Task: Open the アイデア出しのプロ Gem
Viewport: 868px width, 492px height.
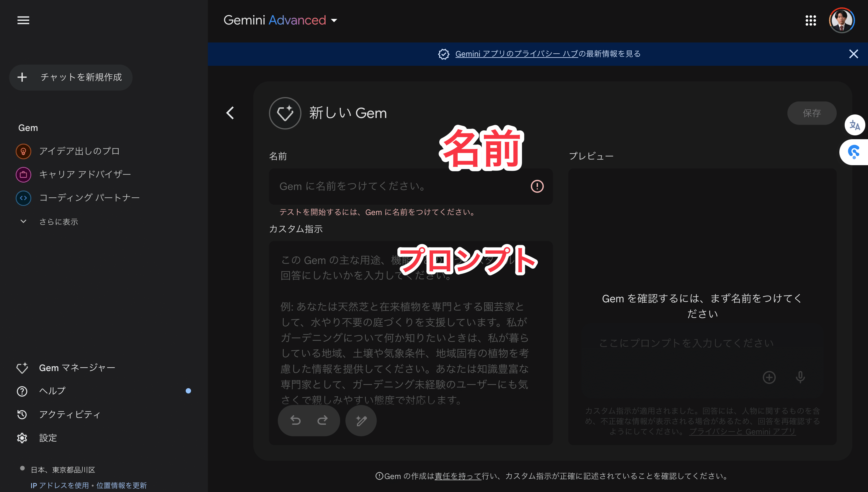Action: tap(79, 151)
